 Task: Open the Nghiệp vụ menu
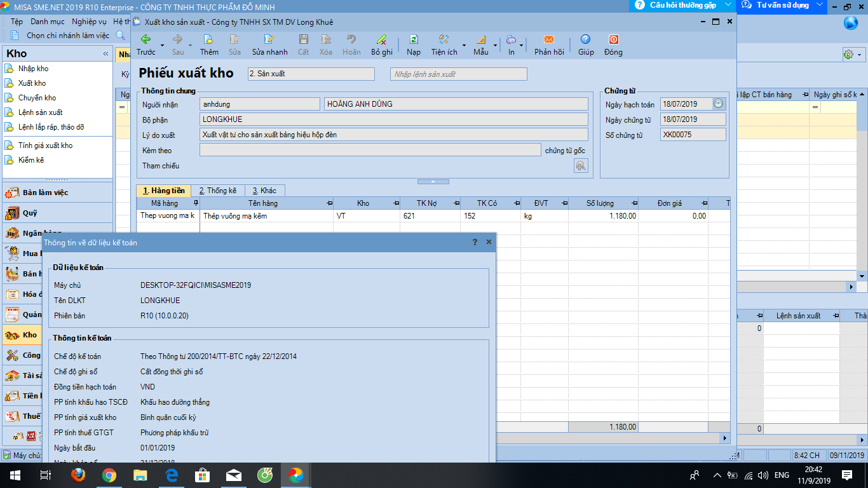[89, 22]
